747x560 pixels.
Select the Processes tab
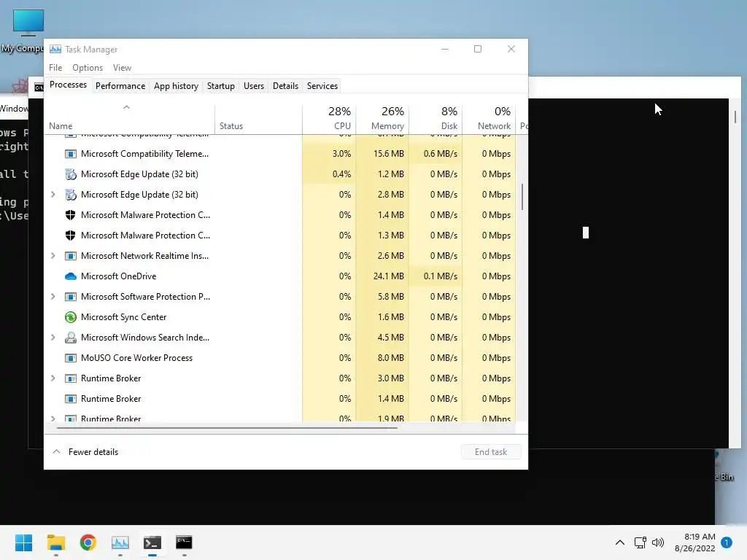pyautogui.click(x=68, y=85)
